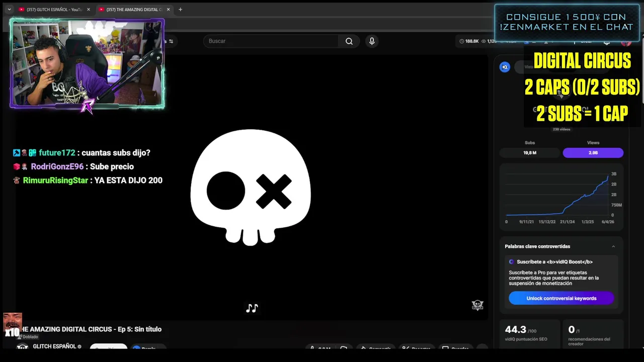
Task: Close THE AMAZING DIGITAL CIRCUS tab
Action: [x=168, y=9]
